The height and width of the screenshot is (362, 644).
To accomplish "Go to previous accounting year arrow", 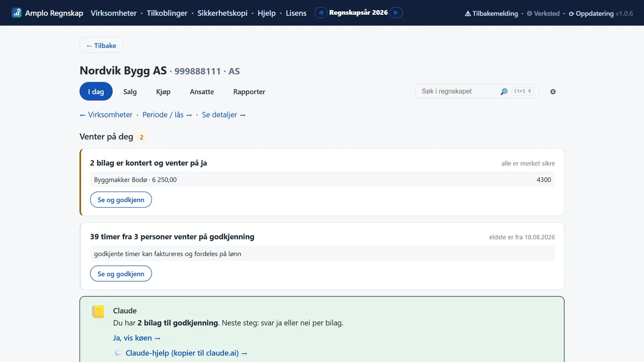I will coord(321,13).
